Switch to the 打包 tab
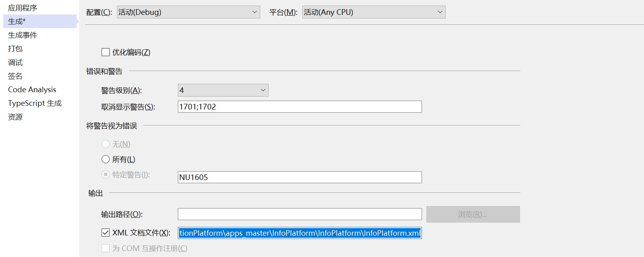 (15, 49)
